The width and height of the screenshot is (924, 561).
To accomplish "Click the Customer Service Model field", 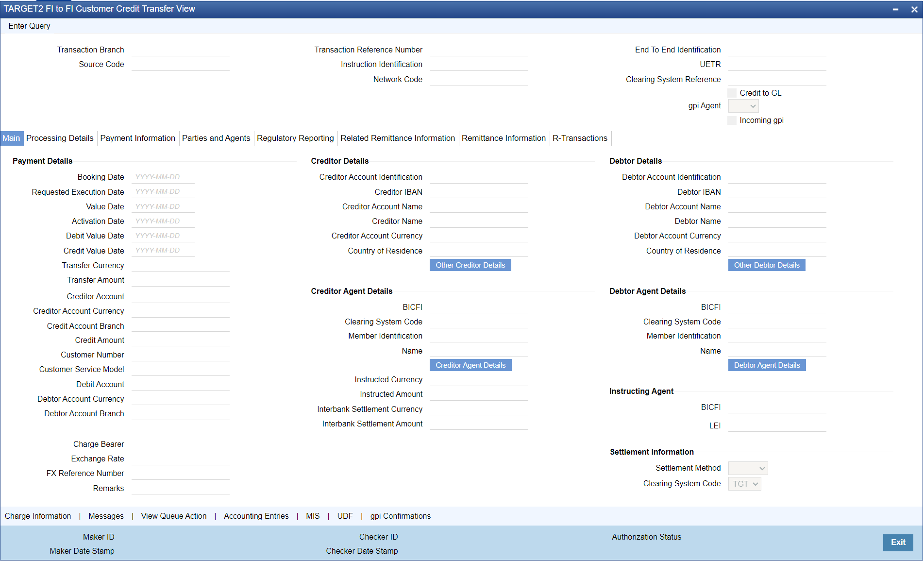I will tap(181, 370).
